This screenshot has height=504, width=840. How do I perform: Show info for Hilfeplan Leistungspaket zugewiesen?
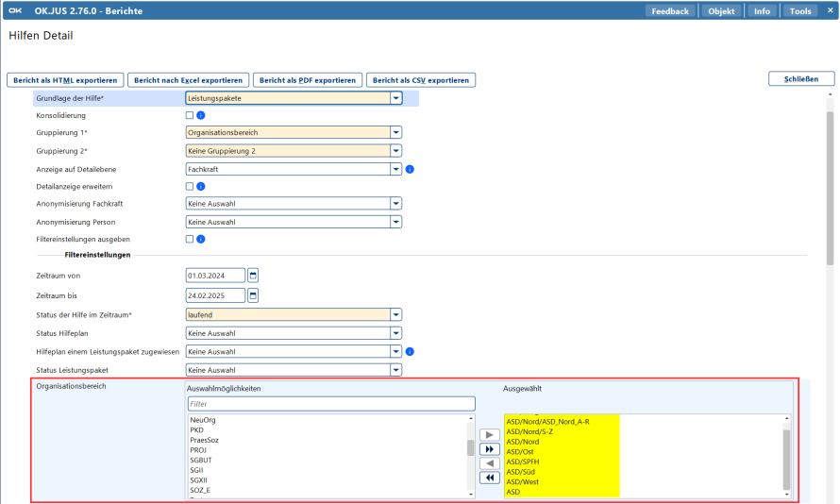[410, 352]
